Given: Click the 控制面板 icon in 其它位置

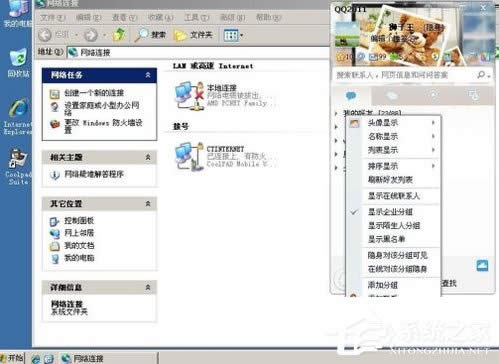Looking at the screenshot, I should tap(54, 221).
